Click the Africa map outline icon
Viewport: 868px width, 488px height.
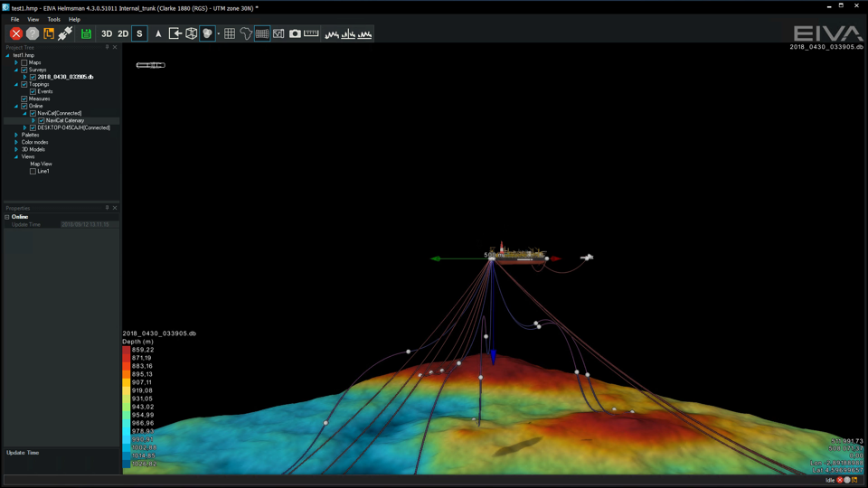tap(245, 33)
